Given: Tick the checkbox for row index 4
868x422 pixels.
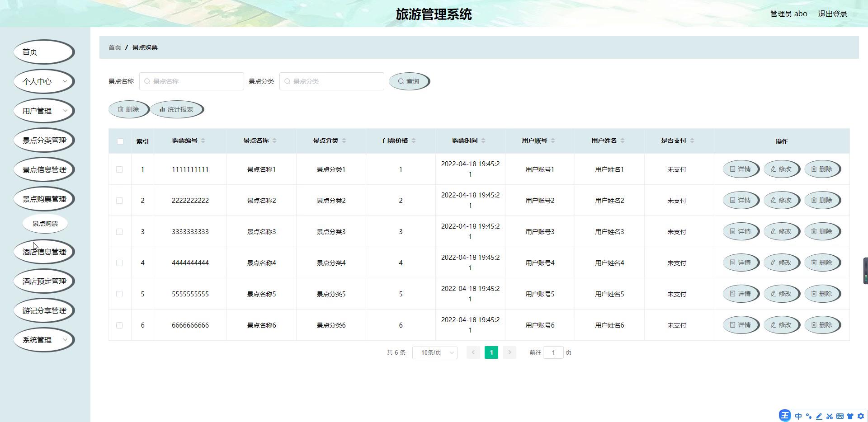Looking at the screenshot, I should coord(119,263).
